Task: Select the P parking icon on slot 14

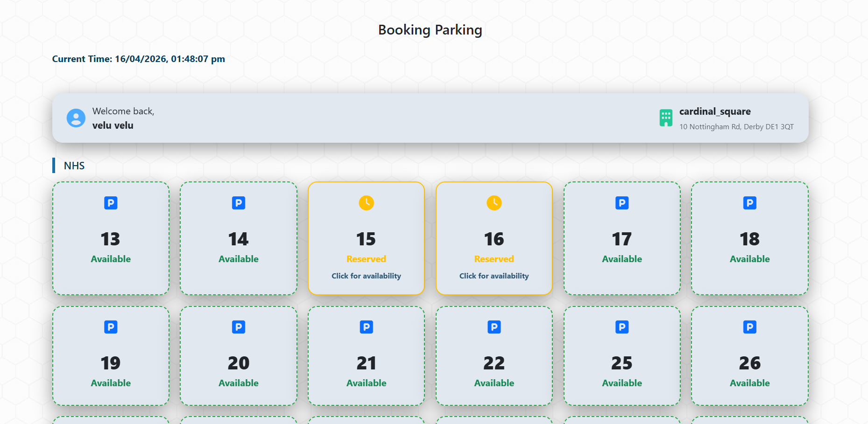Action: 238,202
